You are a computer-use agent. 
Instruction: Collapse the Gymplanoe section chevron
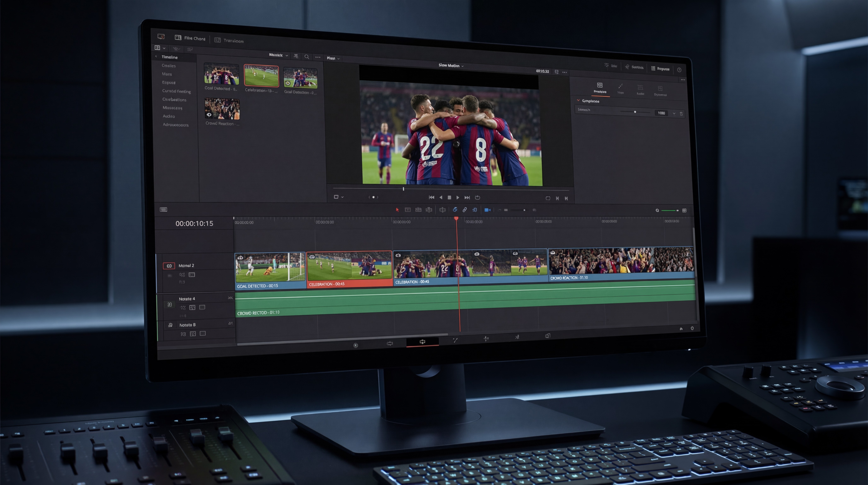(x=579, y=101)
